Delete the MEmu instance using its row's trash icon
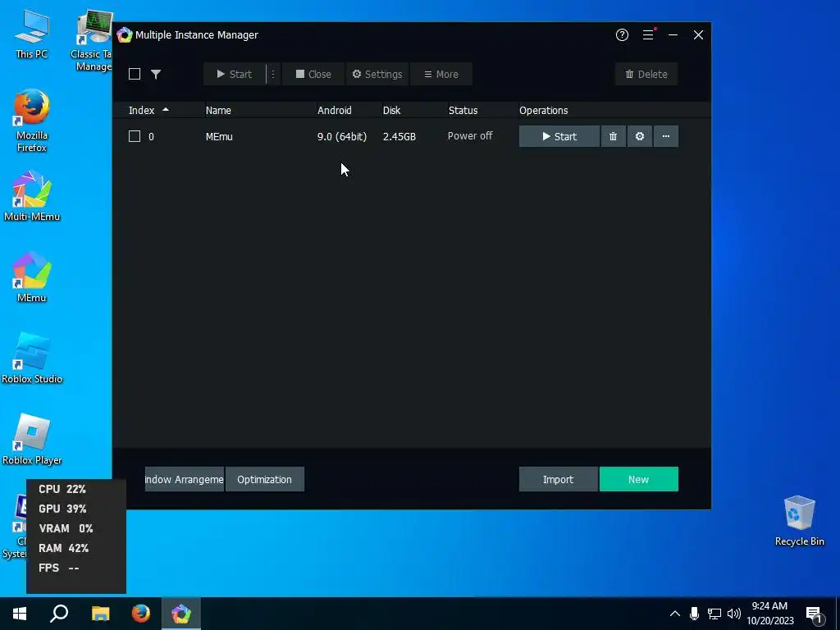The width and height of the screenshot is (840, 630). [x=614, y=137]
